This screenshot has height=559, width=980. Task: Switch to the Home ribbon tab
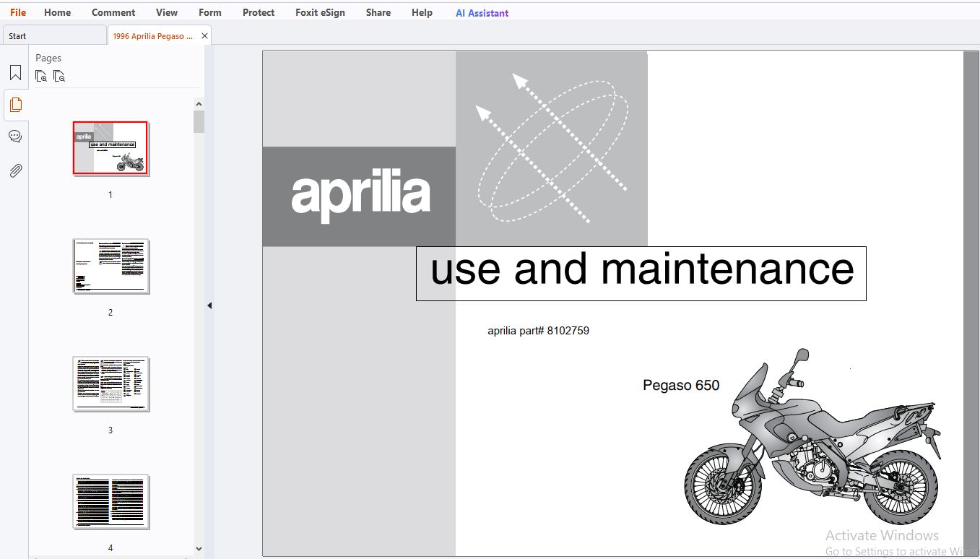click(x=58, y=12)
